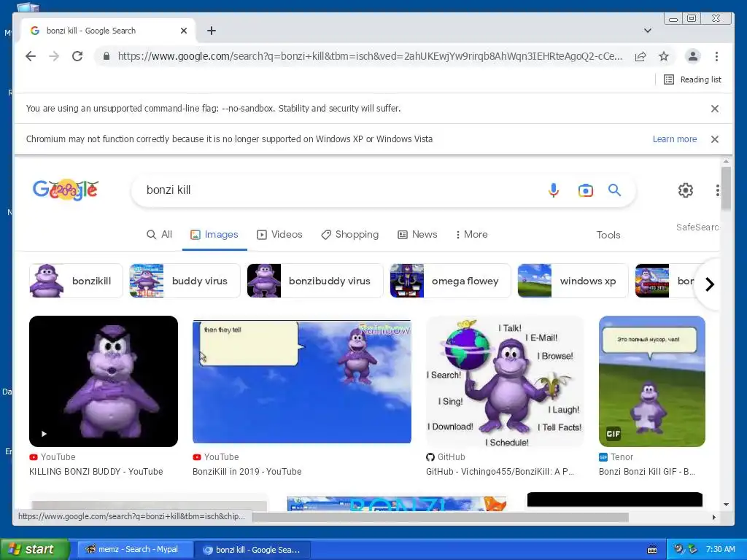Switch to the Shopping tab
This screenshot has height=560, width=747.
349,234
